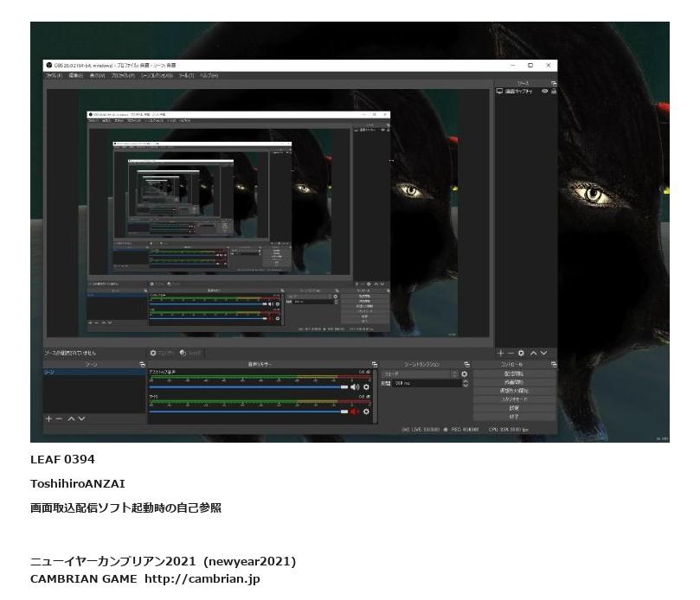Image resolution: width=700 pixels, height=600 pixels.
Task: Remove selected scene with minus icon
Action: 59,418
